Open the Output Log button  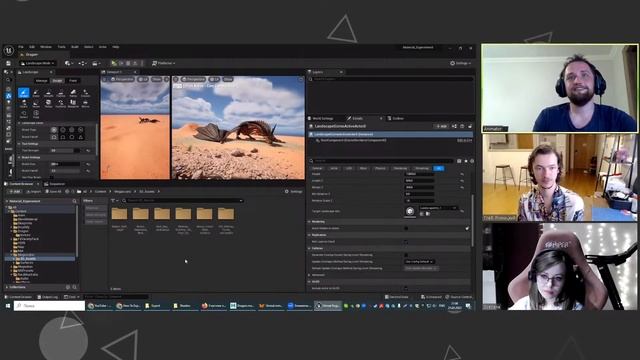(48, 297)
